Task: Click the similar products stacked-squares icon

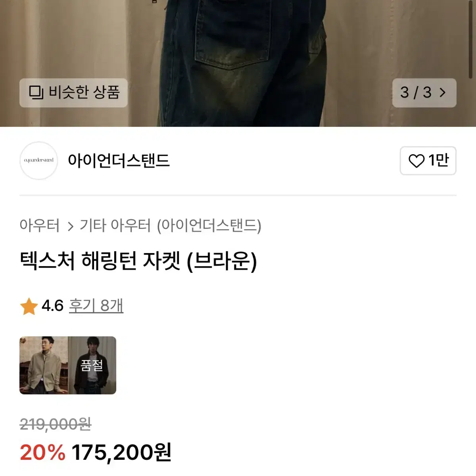Action: pyautogui.click(x=36, y=92)
